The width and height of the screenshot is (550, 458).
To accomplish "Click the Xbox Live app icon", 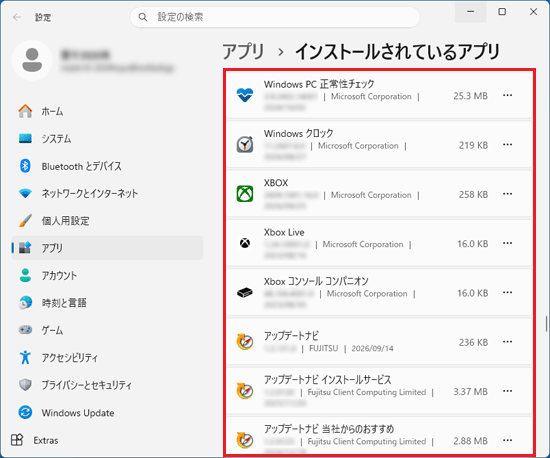I will click(x=245, y=243).
